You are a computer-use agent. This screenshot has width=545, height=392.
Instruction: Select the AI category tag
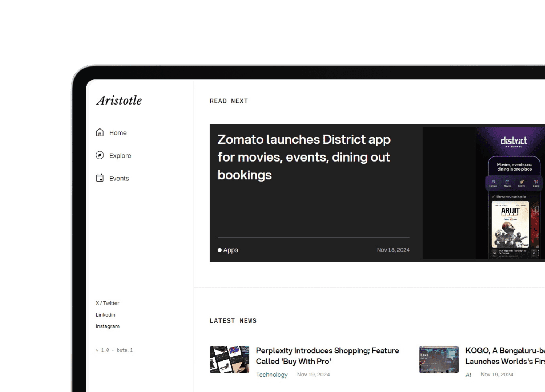[x=468, y=375]
